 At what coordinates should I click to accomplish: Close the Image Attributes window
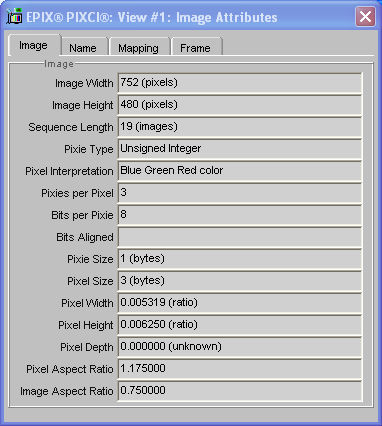coord(365,16)
